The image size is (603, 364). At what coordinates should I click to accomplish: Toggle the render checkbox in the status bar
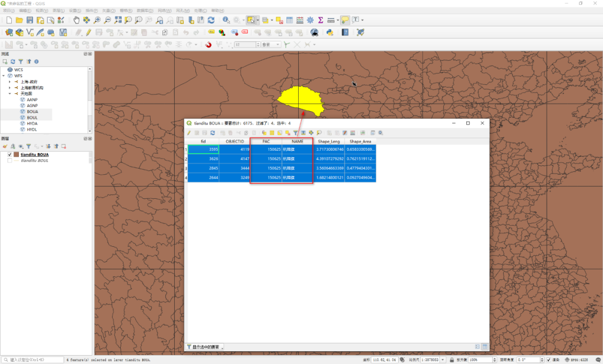click(x=549, y=360)
